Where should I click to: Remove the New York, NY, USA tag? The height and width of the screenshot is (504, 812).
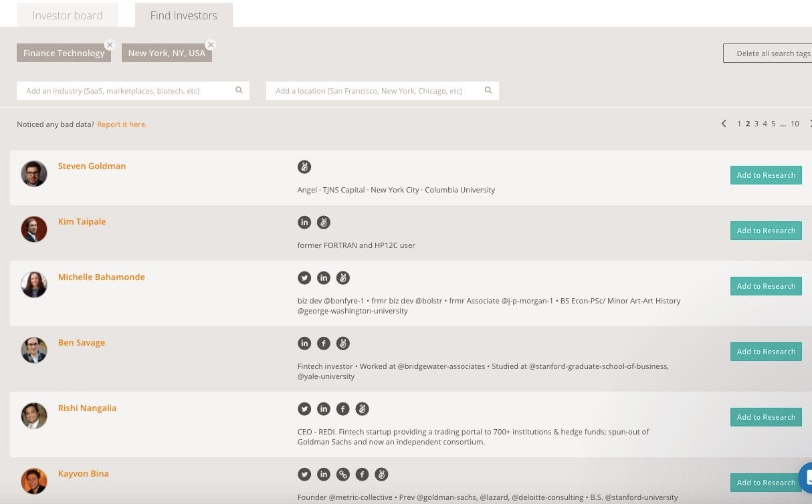click(x=211, y=45)
